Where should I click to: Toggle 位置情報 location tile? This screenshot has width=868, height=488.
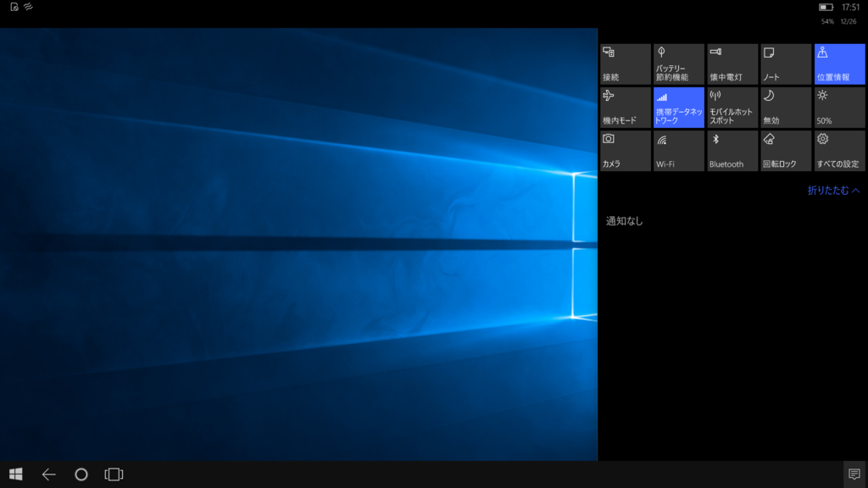839,64
